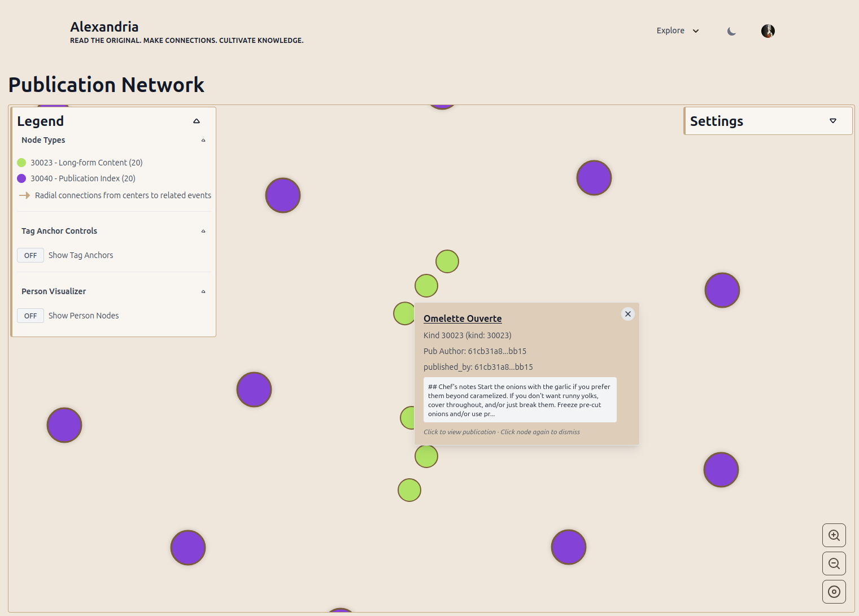Click the center graph target button

(834, 592)
